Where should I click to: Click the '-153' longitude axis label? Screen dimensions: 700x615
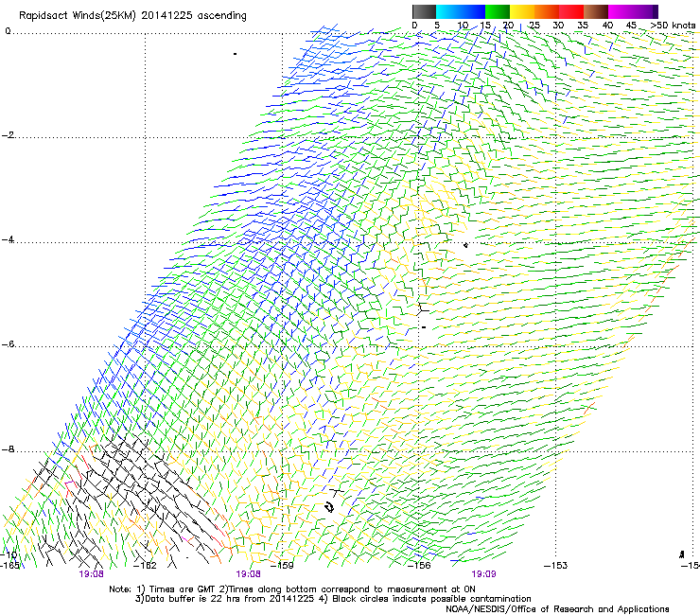tap(556, 566)
